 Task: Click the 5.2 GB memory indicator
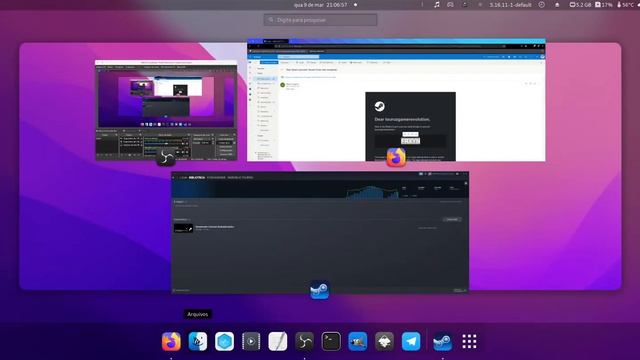[x=580, y=5]
